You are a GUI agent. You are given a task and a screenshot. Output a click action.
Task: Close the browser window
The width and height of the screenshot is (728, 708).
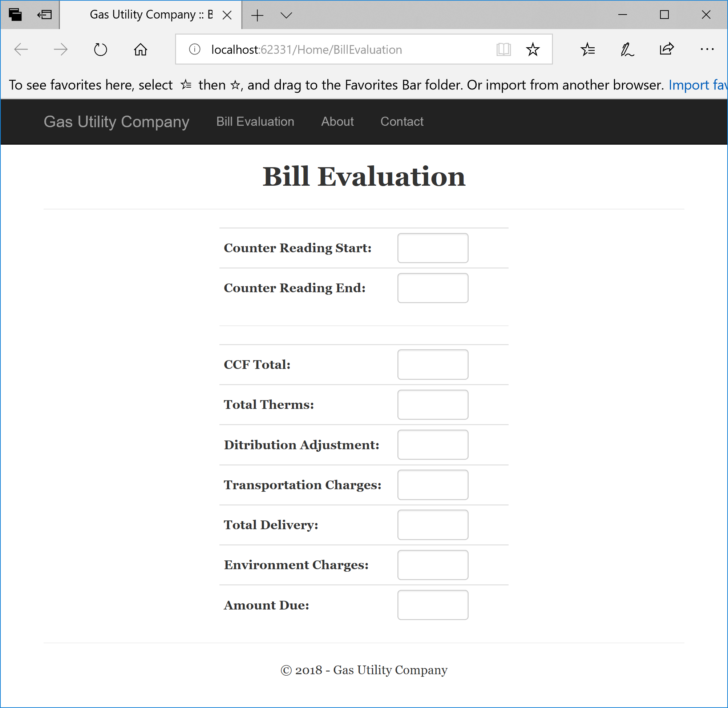(706, 15)
